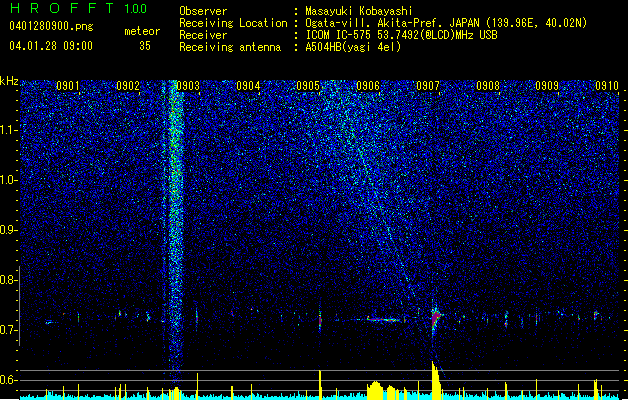This screenshot has width=629, height=400.
Task: Click the observer name Masayuki Kobayashi
Action: click(x=359, y=11)
